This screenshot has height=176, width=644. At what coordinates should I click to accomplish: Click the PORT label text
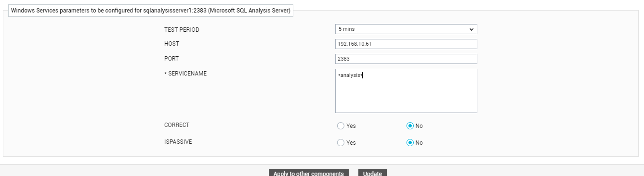click(171, 59)
